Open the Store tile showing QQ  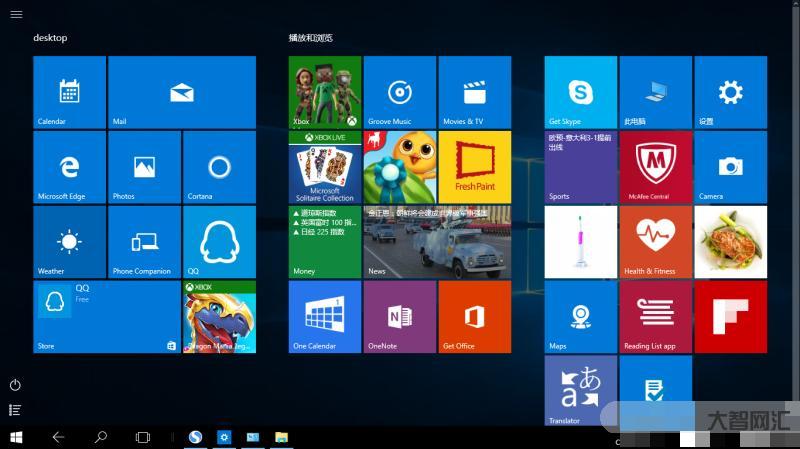click(107, 317)
